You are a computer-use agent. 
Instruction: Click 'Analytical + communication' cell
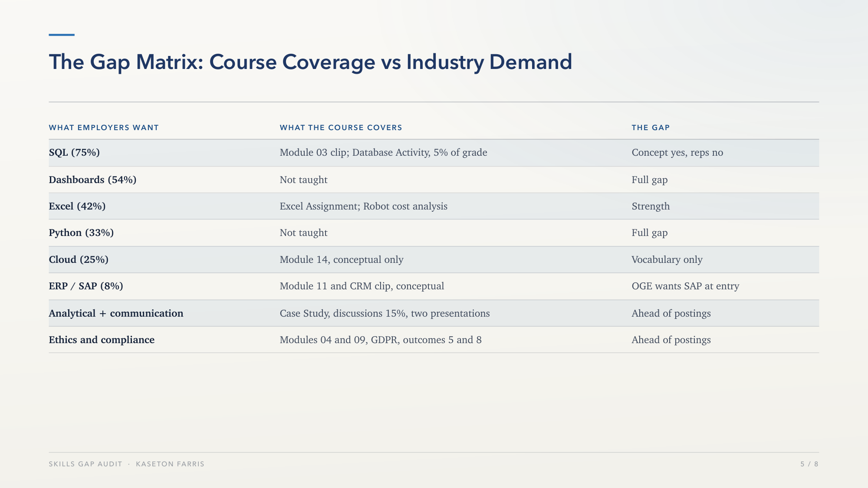click(116, 313)
